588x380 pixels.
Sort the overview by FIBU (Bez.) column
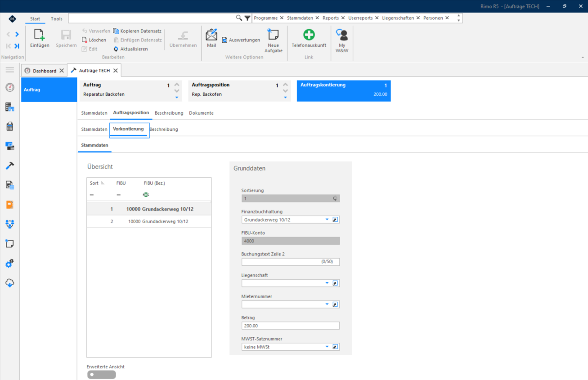coord(154,183)
